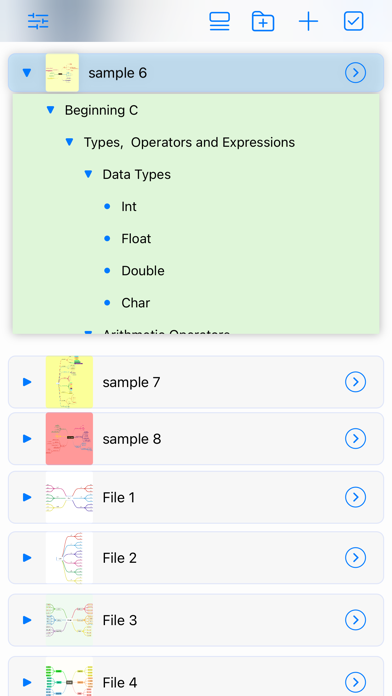Screen dimensions: 392x696
Task: Collapse the Beginning C node
Action: pos(51,110)
